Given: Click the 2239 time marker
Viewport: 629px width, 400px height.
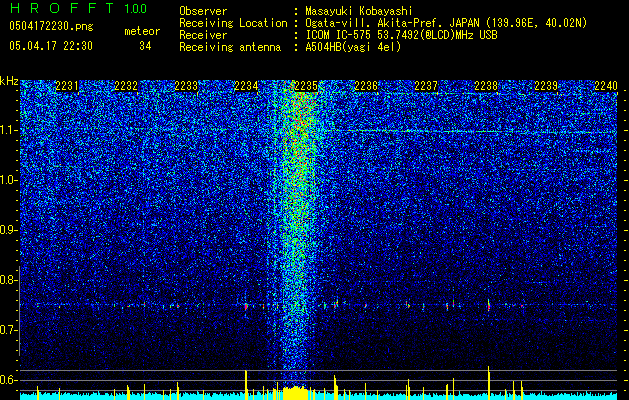Looking at the screenshot, I should (546, 86).
